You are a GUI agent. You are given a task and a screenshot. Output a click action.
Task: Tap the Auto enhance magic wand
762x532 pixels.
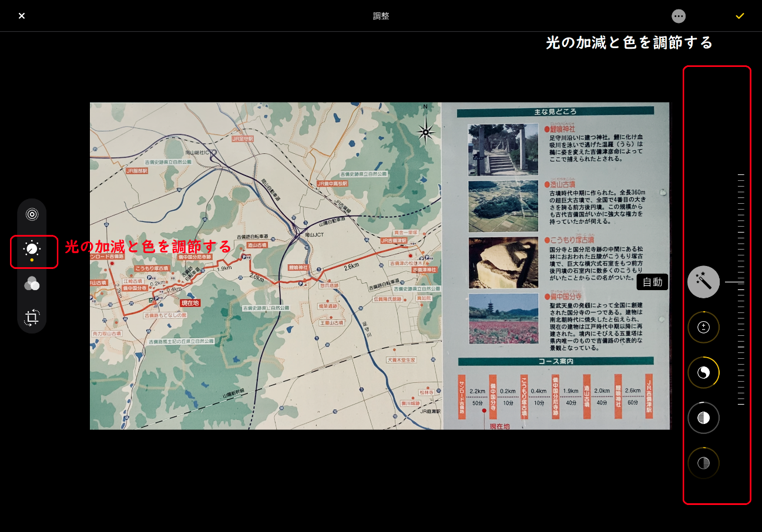(704, 282)
